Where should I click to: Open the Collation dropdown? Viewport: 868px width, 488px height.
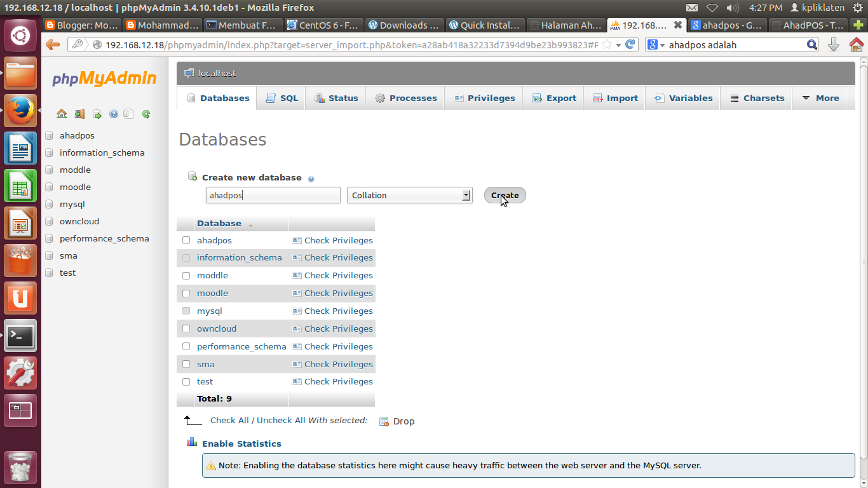click(x=410, y=195)
